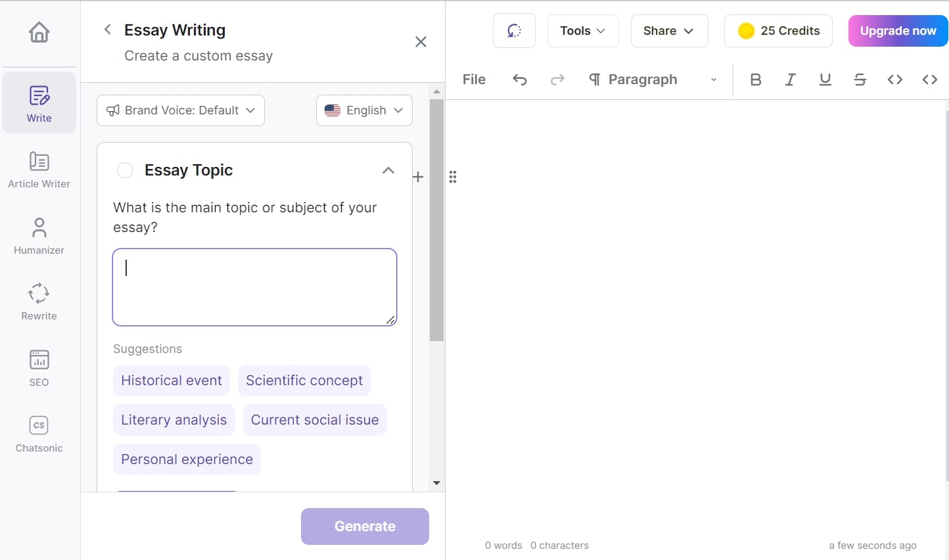Open the Humanizer tool
The width and height of the screenshot is (949, 560).
(x=39, y=236)
